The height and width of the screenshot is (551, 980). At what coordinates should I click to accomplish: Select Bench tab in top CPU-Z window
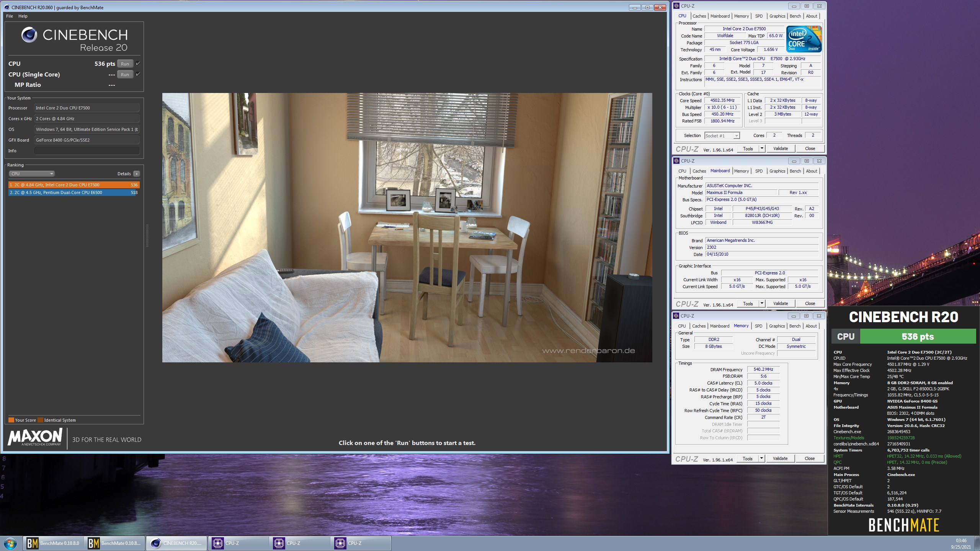pyautogui.click(x=795, y=16)
